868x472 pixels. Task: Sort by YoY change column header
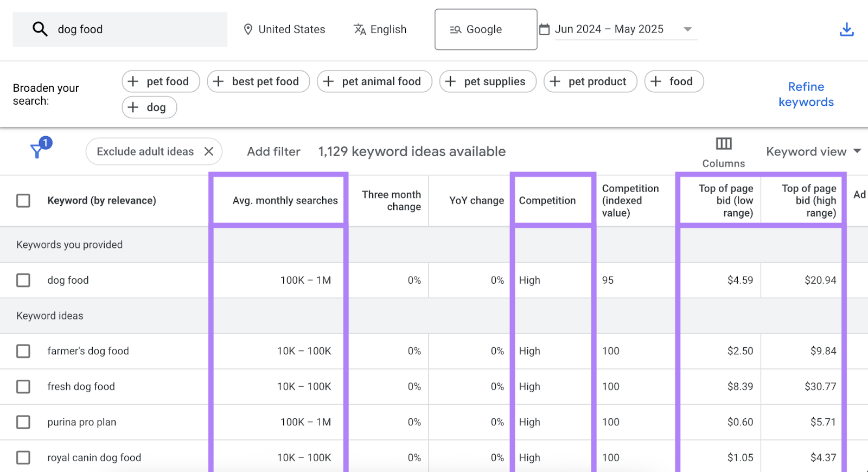[476, 201]
